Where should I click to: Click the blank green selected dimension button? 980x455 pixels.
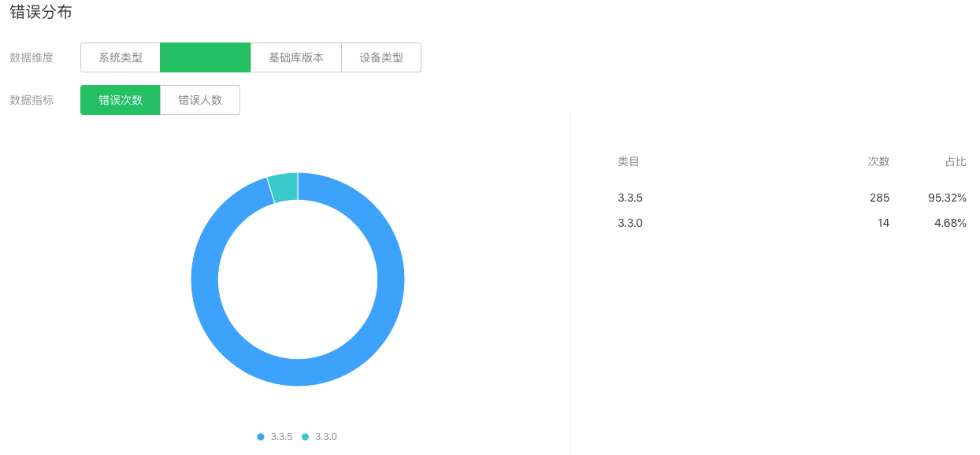(206, 57)
